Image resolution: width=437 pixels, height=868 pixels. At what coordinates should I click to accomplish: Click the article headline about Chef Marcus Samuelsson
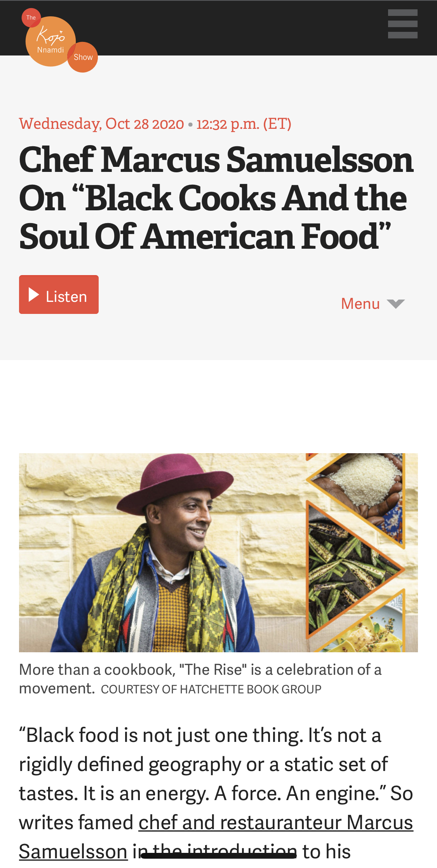pyautogui.click(x=216, y=198)
